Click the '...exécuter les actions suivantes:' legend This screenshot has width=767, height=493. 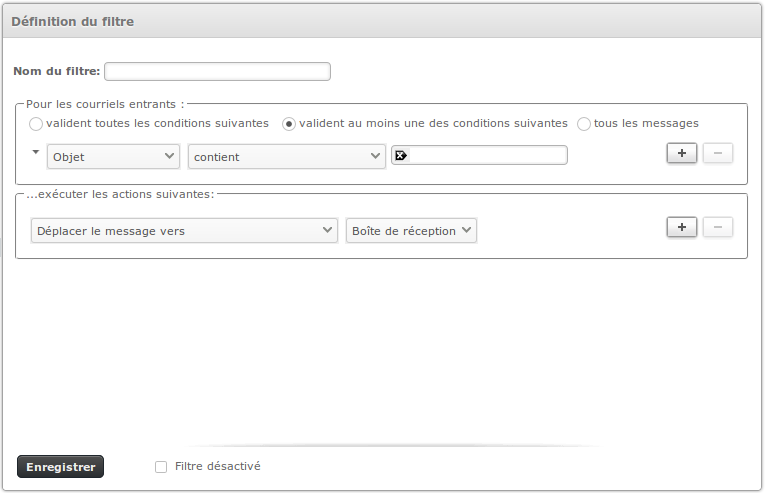coord(120,193)
